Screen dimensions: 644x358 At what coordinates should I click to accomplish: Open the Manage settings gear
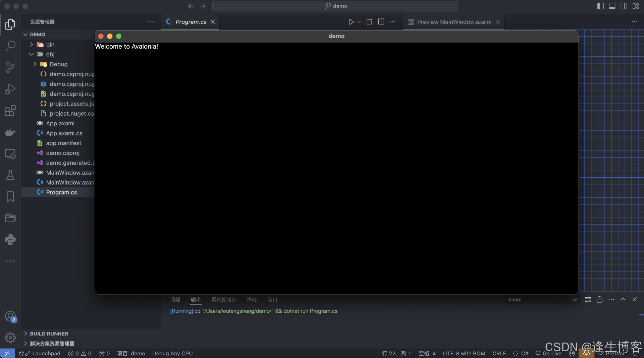coord(10,338)
